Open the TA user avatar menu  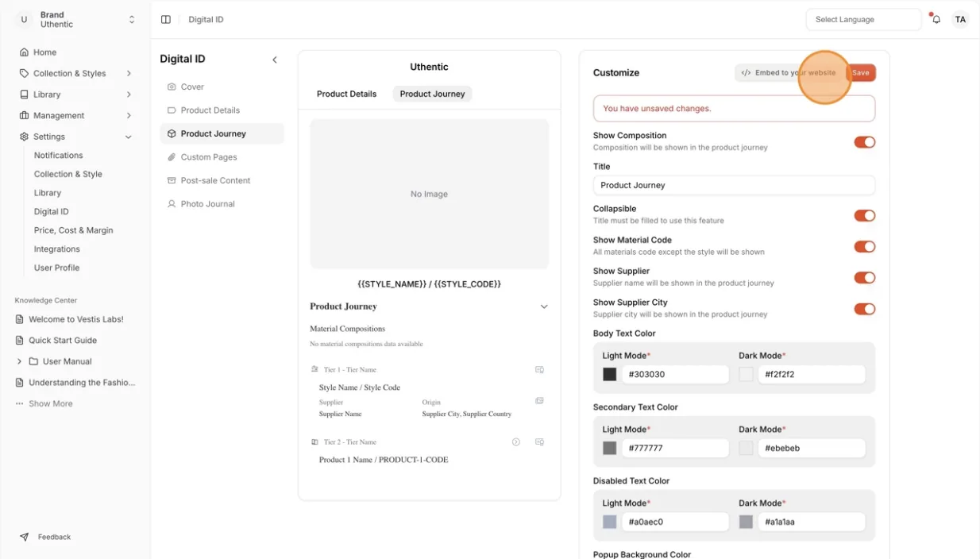click(960, 19)
